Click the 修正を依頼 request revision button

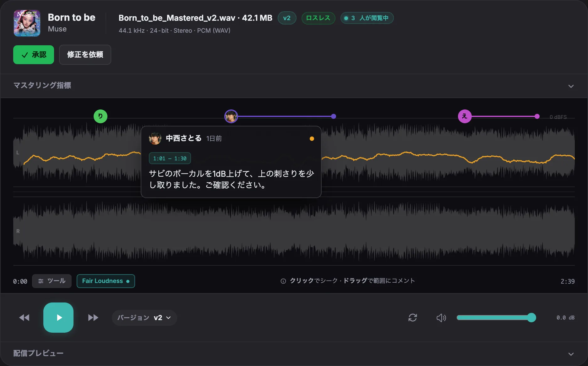pyautogui.click(x=85, y=55)
